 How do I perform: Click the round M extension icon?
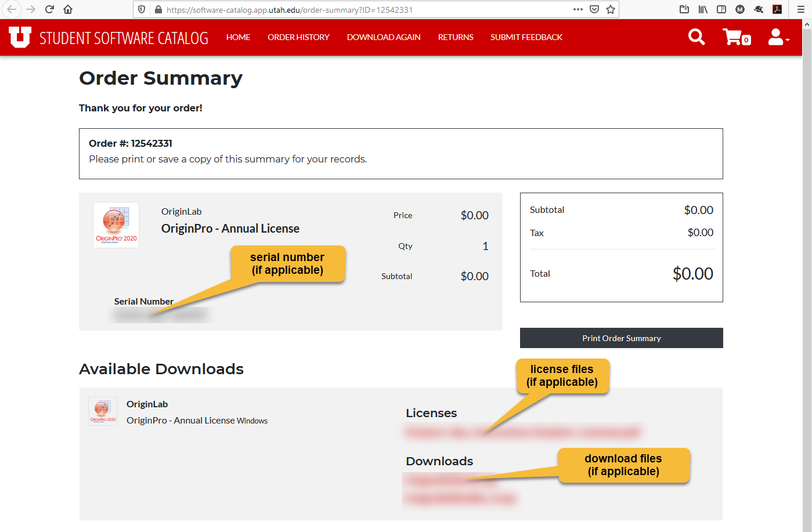[x=740, y=9]
